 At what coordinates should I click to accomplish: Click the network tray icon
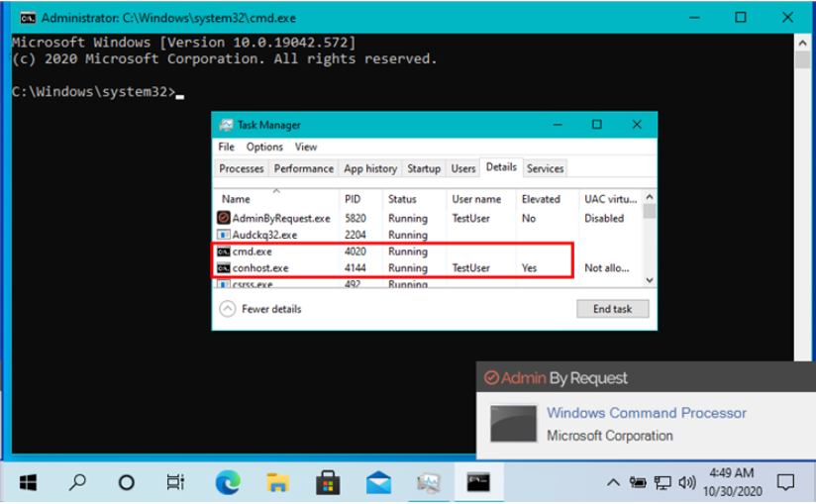point(663,482)
